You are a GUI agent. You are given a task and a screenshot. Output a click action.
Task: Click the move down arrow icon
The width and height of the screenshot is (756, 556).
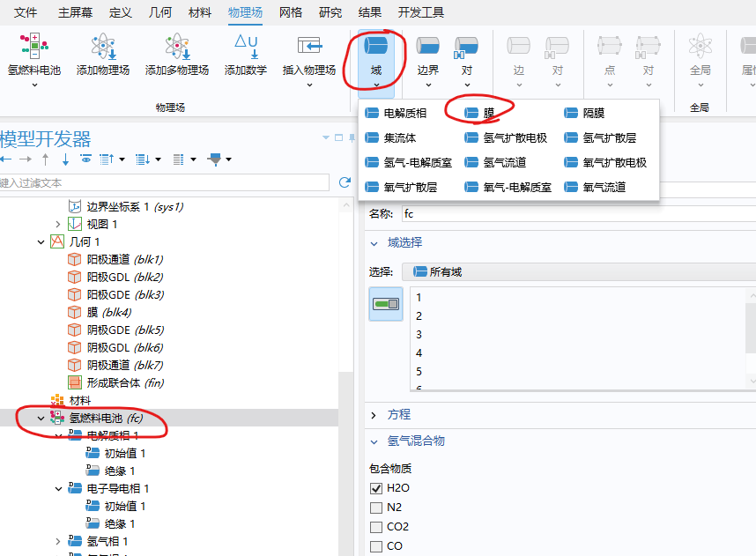(x=65, y=159)
